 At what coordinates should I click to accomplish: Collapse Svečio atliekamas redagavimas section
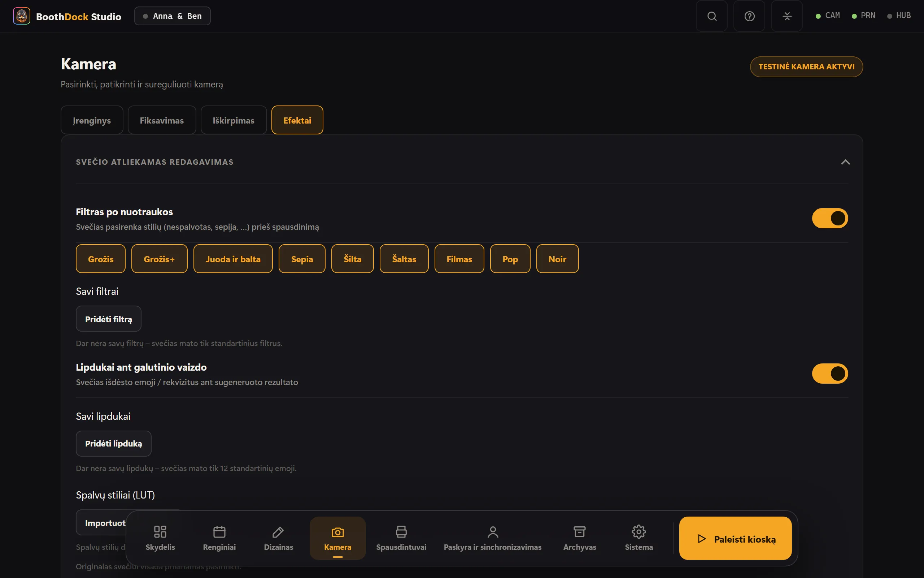pyautogui.click(x=845, y=162)
